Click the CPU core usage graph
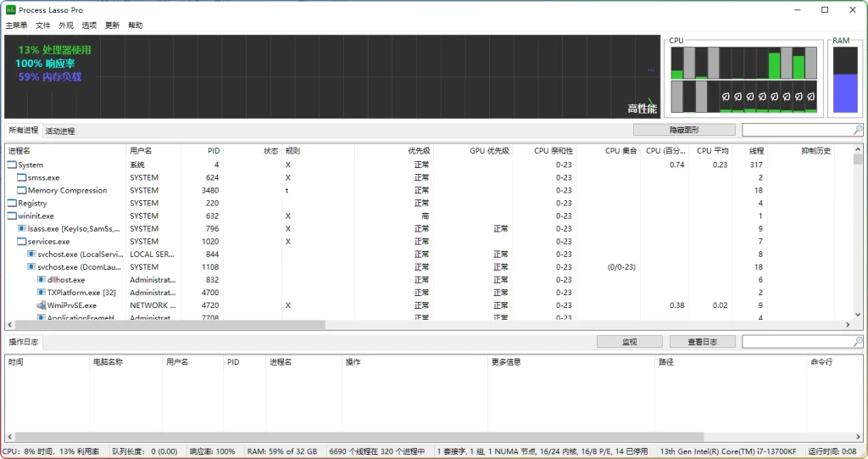Viewport: 868px width, 459px height. click(743, 80)
